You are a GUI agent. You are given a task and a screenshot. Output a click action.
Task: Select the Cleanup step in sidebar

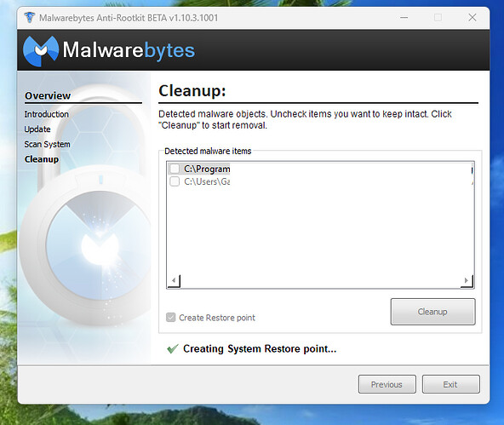42,159
